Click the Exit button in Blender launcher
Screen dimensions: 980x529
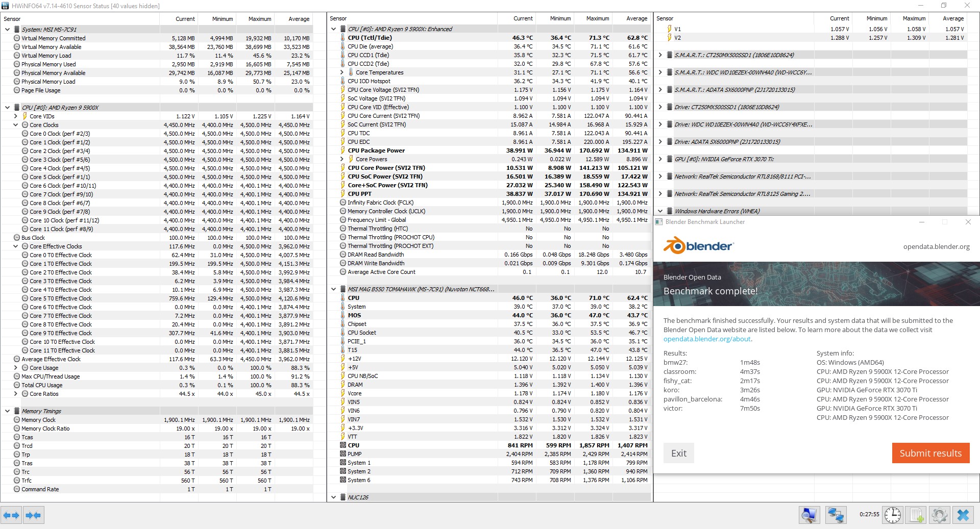coord(679,453)
